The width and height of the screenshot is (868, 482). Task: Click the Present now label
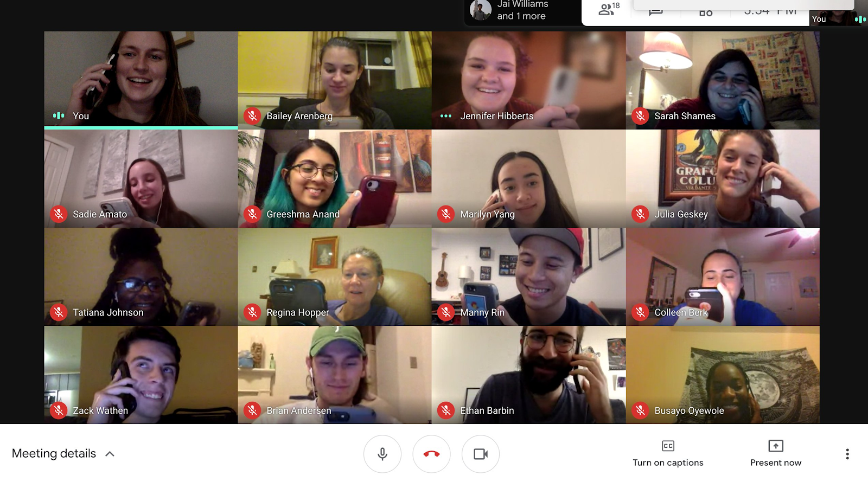[776, 462]
